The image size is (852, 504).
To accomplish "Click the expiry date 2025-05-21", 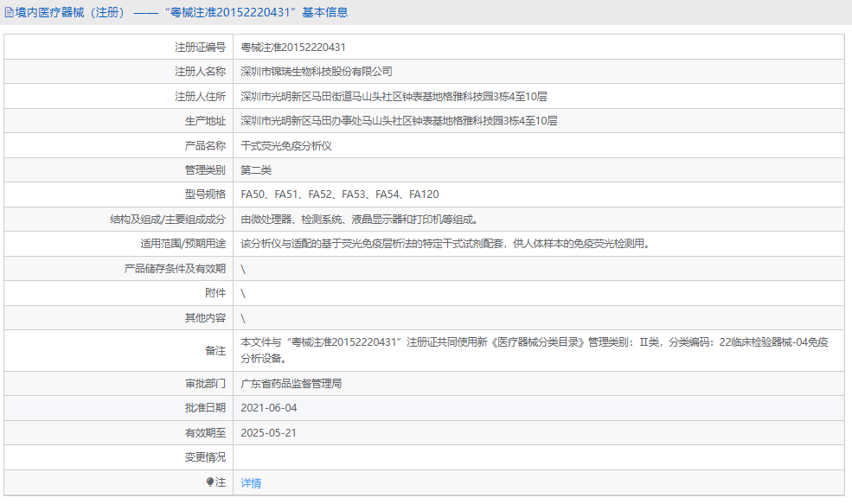I will [x=270, y=432].
